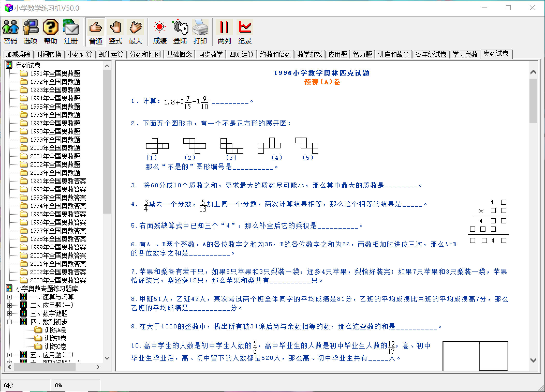Expand the 一、速算与巧算 node
Image resolution: width=545 pixels, height=392 pixels.
click(10, 297)
